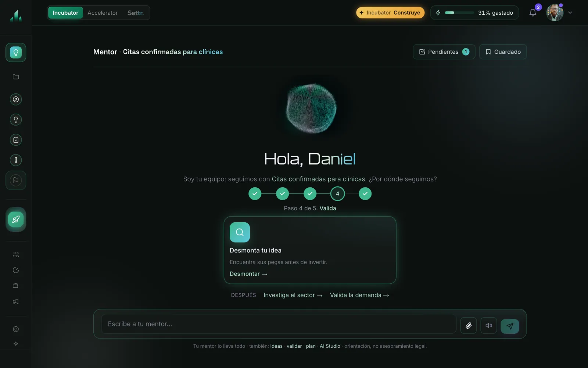Click the sparkle icon at sidebar bottom
Screen dimensions: 588x368
pos(16,344)
